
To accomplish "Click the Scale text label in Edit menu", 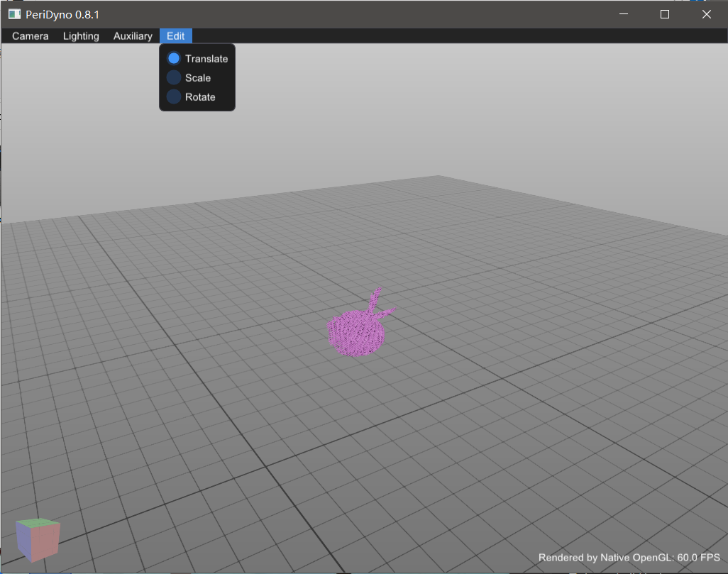I will [198, 78].
